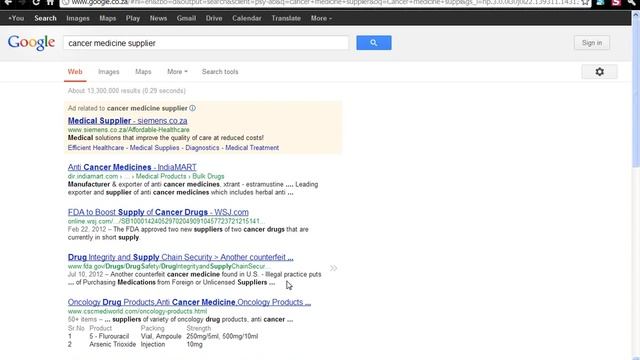Click www.siemens.co.za/Affordable-Healthcare URL text
640x360 pixels.
point(129,130)
